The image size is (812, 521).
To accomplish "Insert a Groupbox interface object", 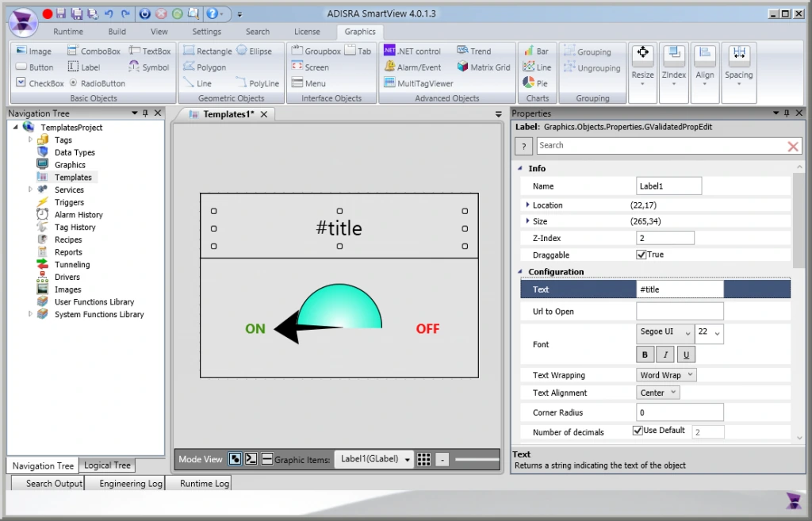I will (316, 51).
